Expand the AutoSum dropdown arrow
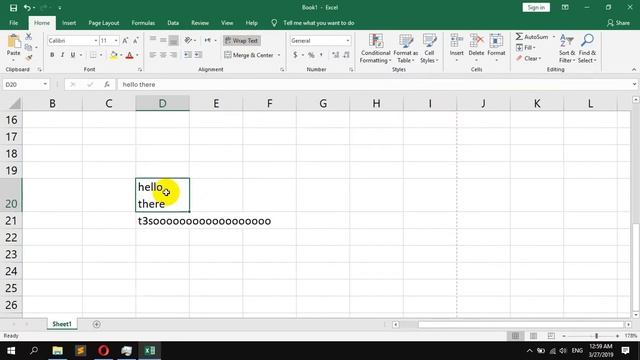 pyautogui.click(x=554, y=37)
